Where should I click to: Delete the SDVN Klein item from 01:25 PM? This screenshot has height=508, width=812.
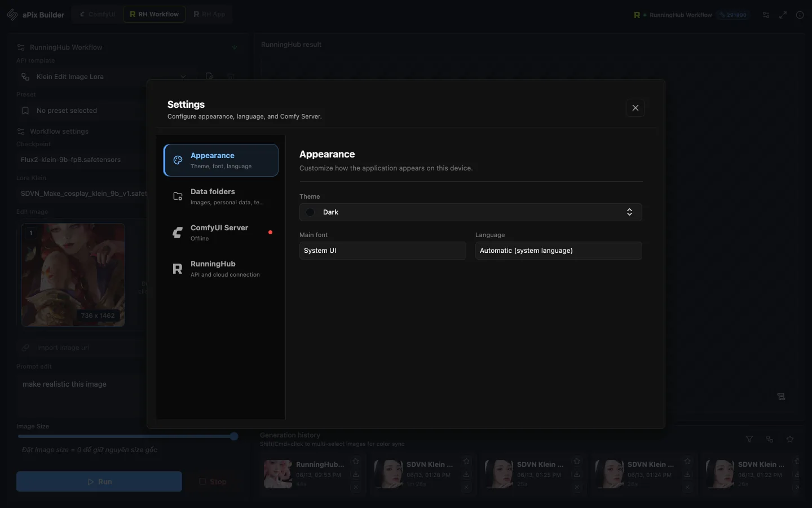click(577, 487)
